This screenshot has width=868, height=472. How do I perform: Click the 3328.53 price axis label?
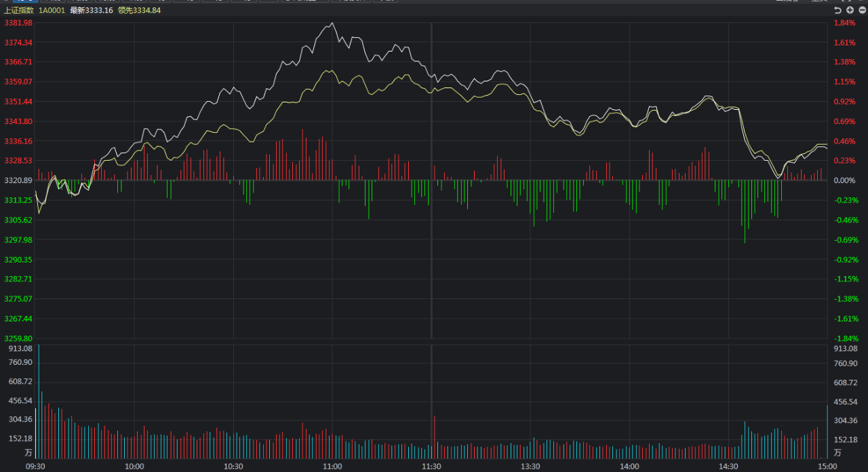click(18, 161)
